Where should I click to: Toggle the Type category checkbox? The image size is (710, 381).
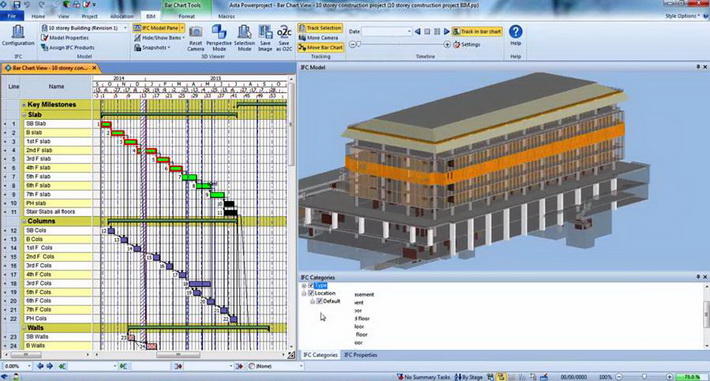coord(311,285)
